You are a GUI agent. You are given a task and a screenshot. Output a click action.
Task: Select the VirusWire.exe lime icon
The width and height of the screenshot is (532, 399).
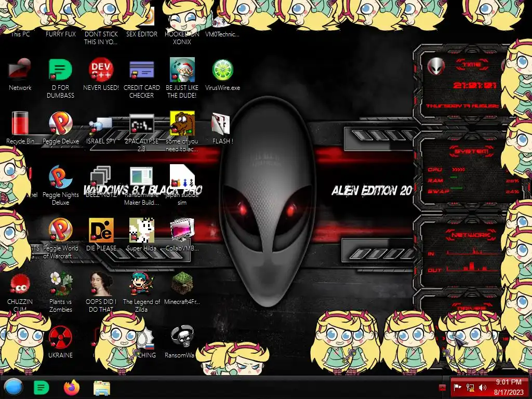[222, 75]
